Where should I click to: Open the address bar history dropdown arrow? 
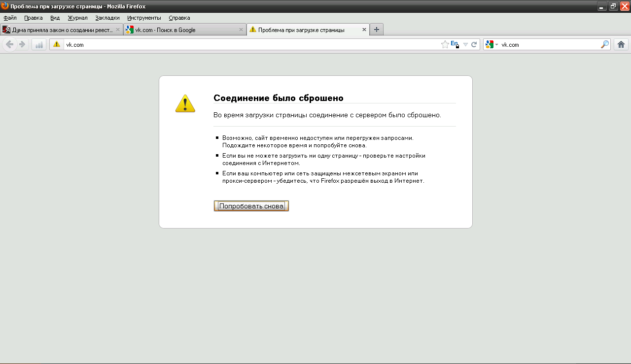pos(465,45)
